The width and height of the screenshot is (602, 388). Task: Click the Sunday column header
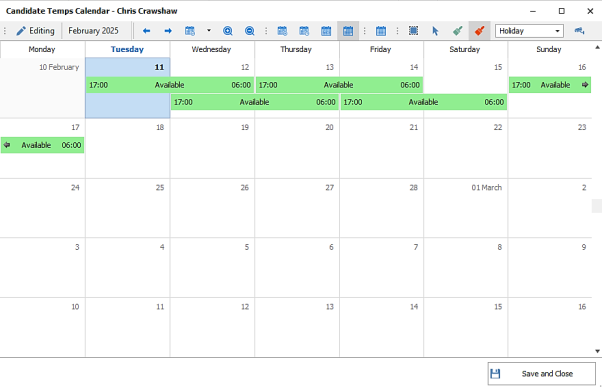point(549,49)
